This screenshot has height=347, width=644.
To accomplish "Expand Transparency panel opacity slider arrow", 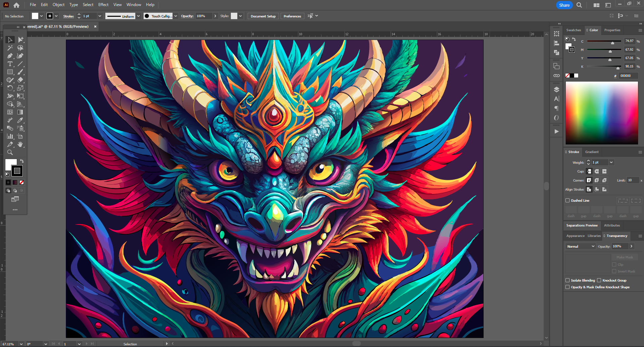I will click(631, 246).
